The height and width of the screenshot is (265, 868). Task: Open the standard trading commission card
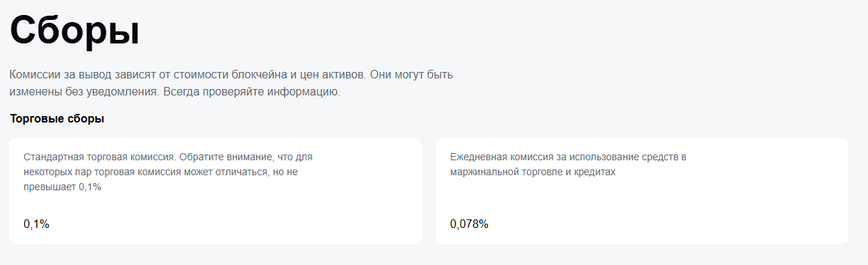[x=215, y=191]
